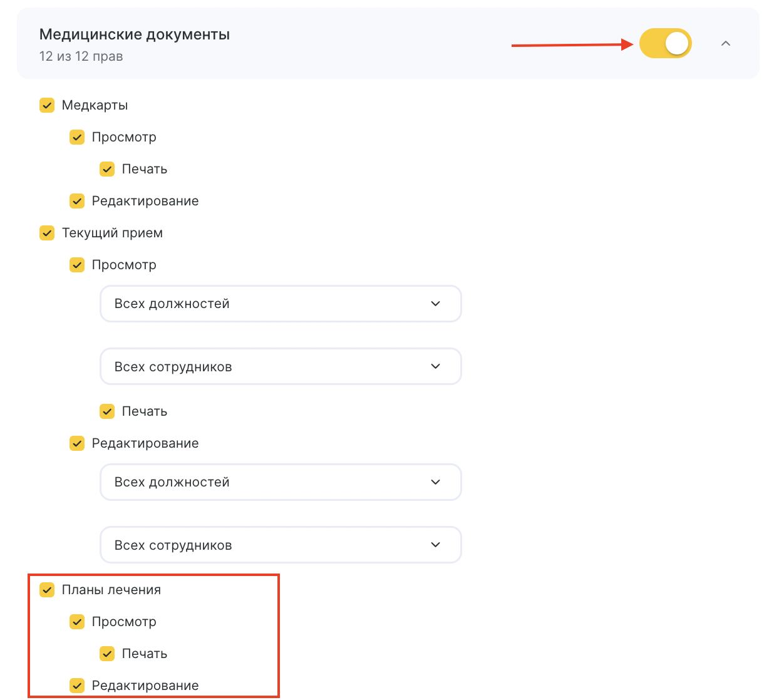This screenshot has width=769, height=700.
Task: Open the first Всех сотрудников dropdown
Action: [x=281, y=366]
